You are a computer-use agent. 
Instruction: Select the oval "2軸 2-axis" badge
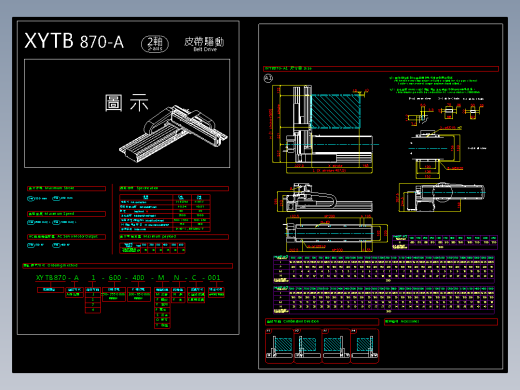(x=155, y=44)
